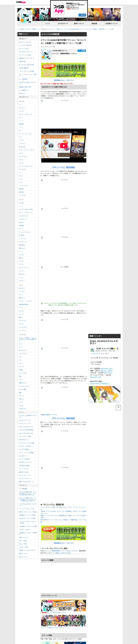
Task: Click the timestamp 2017-03-06 12:53 更新
Action: click(x=48, y=47)
